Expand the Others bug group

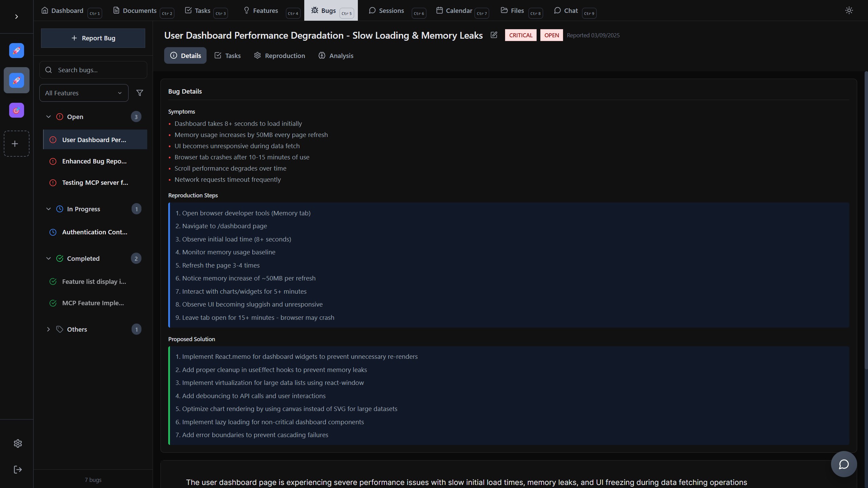tap(49, 329)
